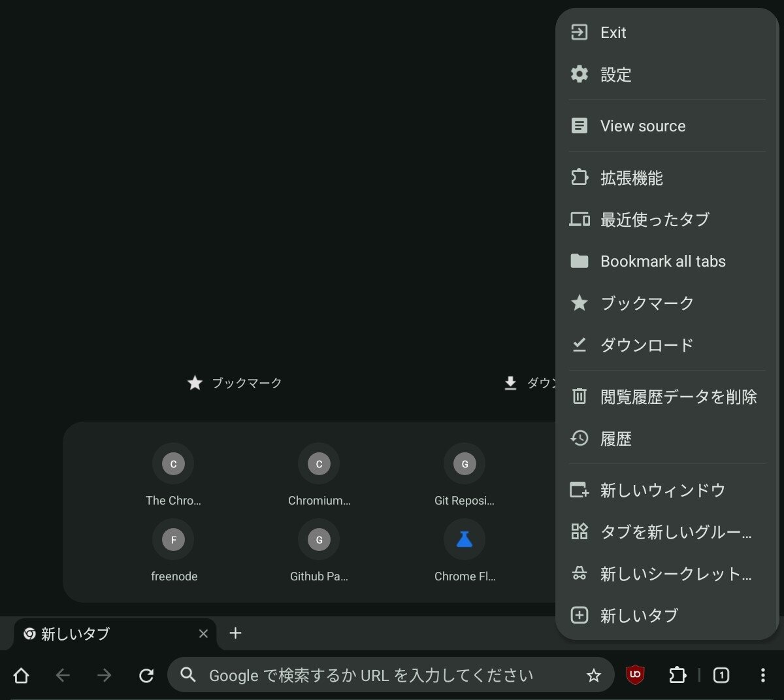Open the three-dot overflow menu
This screenshot has height=700, width=784.
click(763, 675)
